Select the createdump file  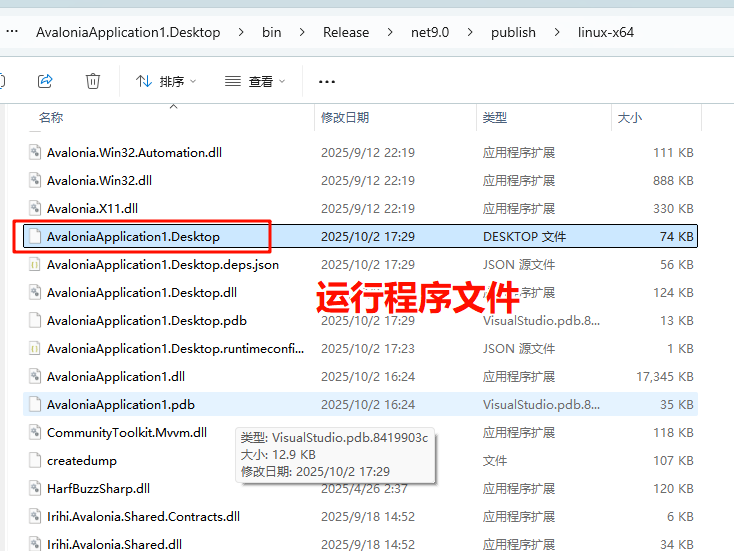pyautogui.click(x=360, y=461)
